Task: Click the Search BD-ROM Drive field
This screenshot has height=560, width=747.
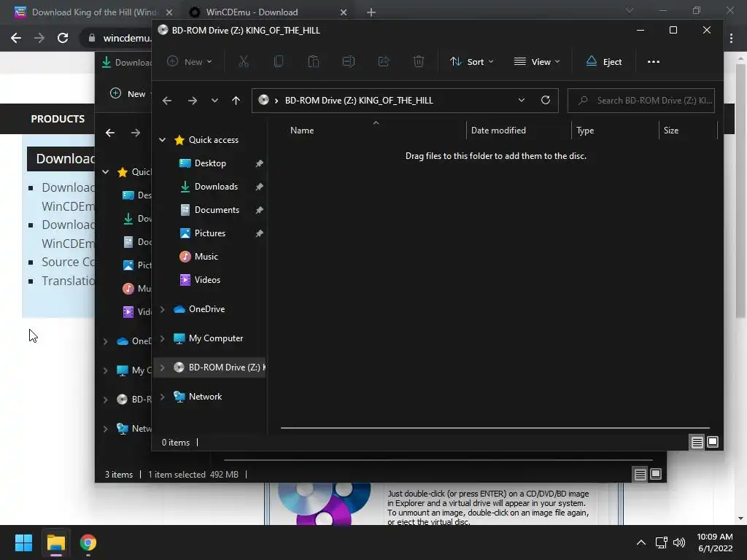Action: [x=641, y=101]
